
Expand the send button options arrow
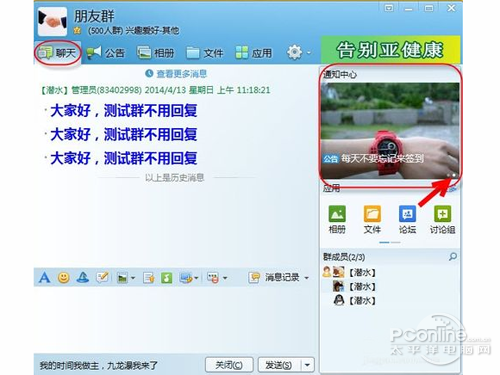pyautogui.click(x=307, y=365)
